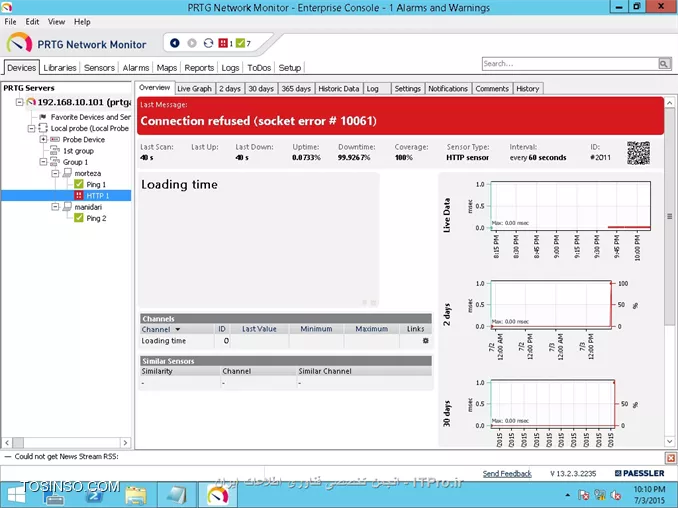This screenshot has width=678, height=508.
Task: Collapse the manidari device node
Action: coord(55,207)
